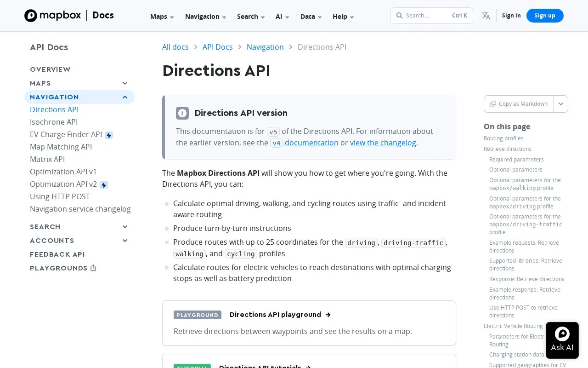Click the lightning icon beside Optimization API v2
Image resolution: width=588 pixels, height=368 pixels.
coord(104,184)
